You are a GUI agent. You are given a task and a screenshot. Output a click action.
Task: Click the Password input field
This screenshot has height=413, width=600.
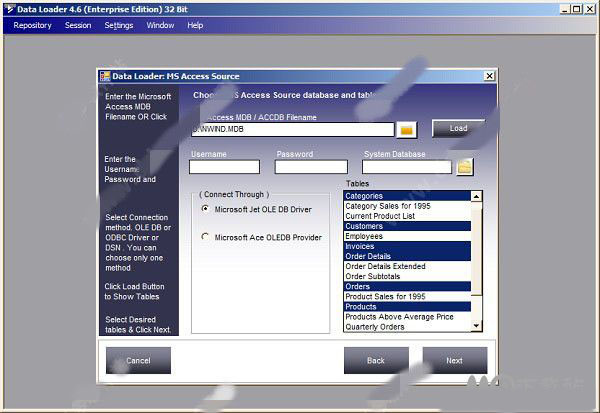[311, 167]
